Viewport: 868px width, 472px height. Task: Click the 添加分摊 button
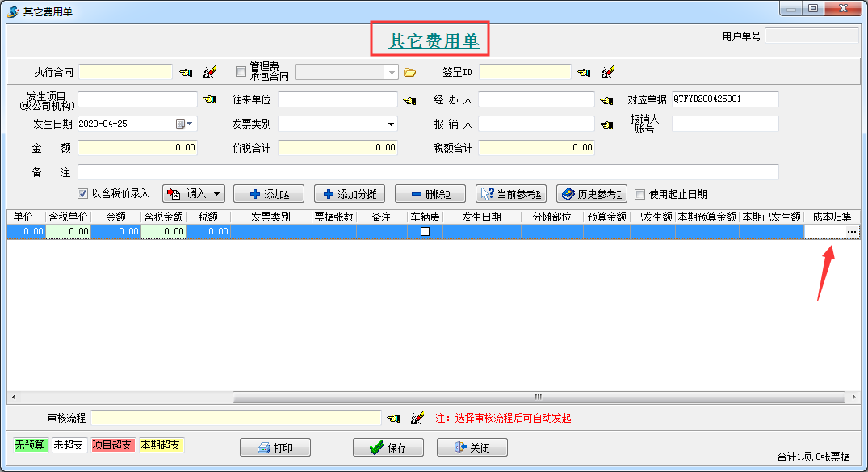point(350,194)
